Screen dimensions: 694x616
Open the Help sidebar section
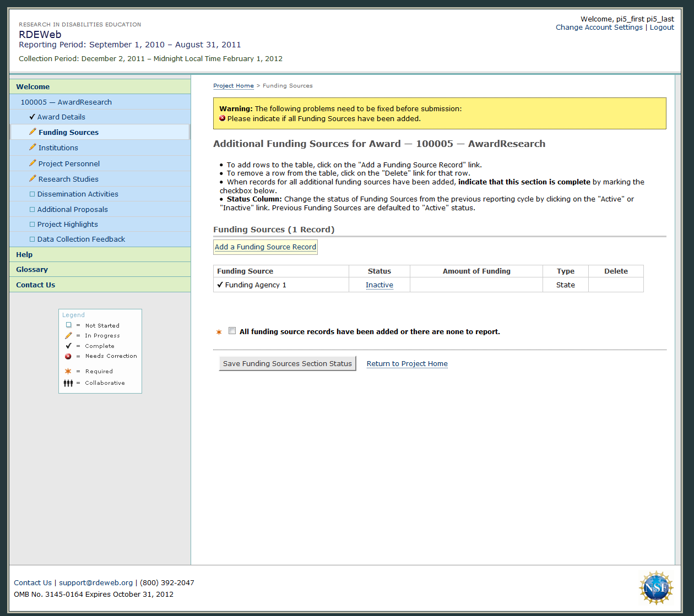point(24,254)
